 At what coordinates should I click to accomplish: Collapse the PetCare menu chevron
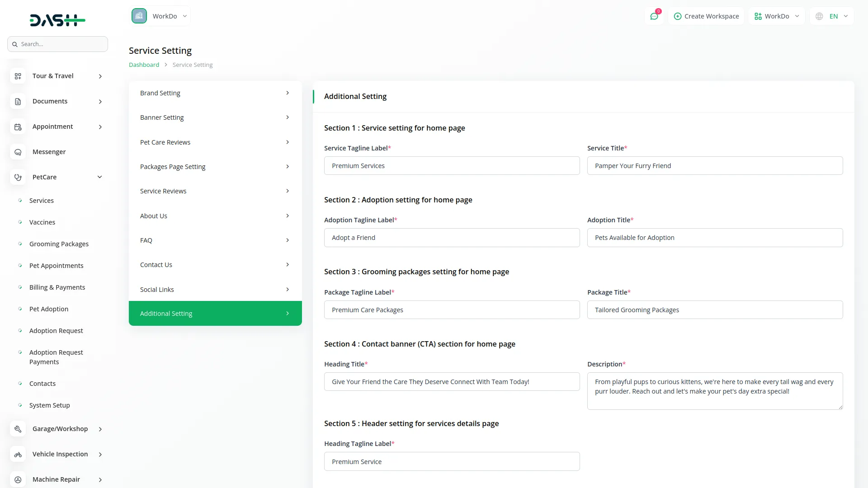click(x=100, y=177)
